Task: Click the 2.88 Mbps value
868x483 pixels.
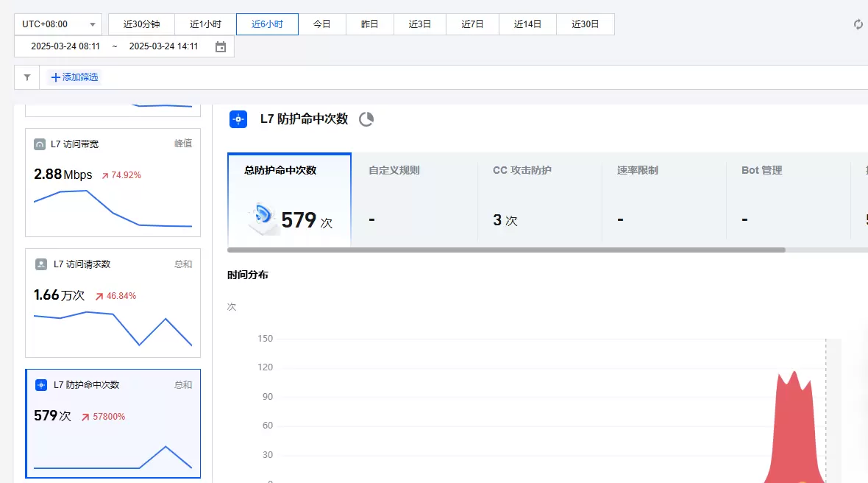Action: point(63,175)
